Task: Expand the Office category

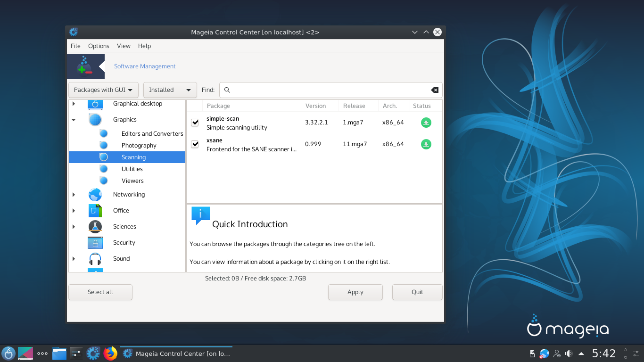Action: click(x=74, y=211)
